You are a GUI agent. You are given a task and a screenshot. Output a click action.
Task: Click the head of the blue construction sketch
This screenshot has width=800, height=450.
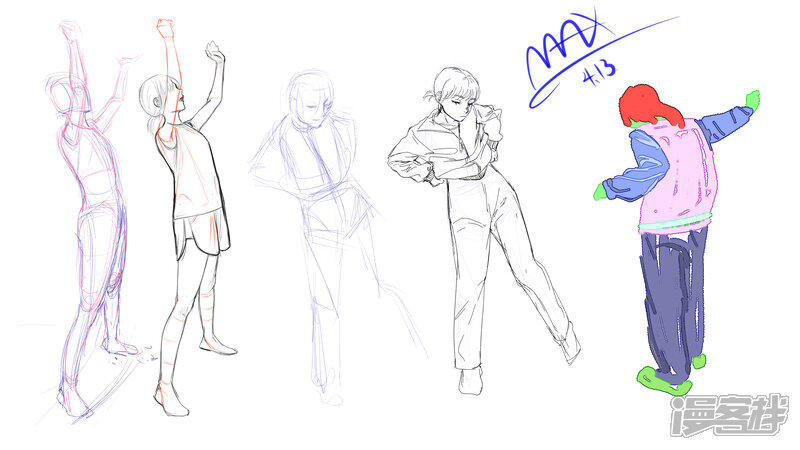pos(312,98)
